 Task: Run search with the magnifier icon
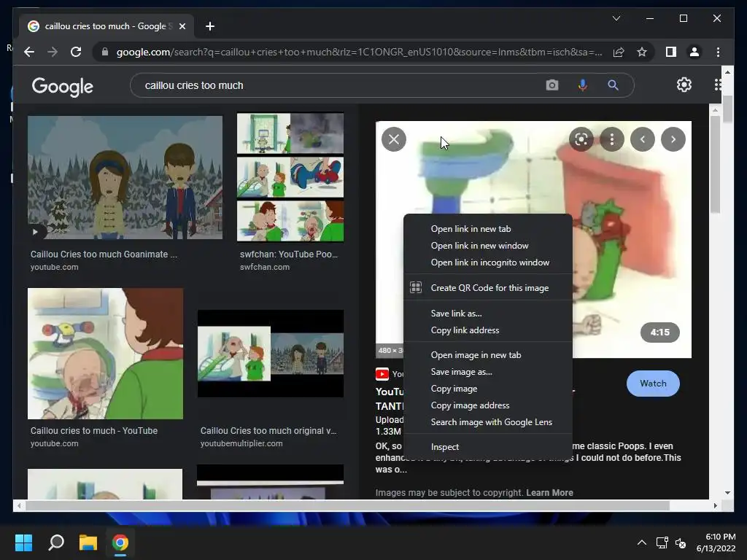tap(613, 85)
